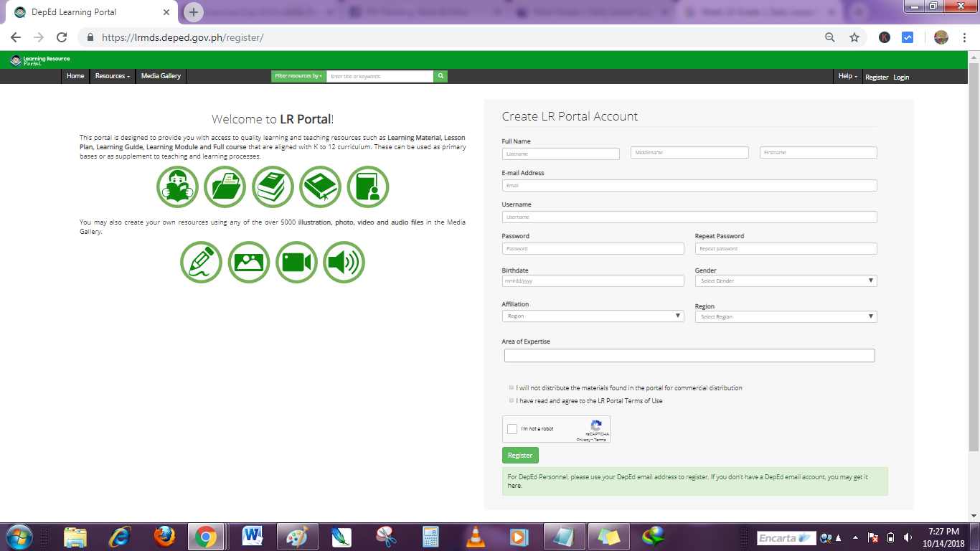Switch to the Media Gallery tab
Screen dimensions: 980x551
(x=160, y=76)
